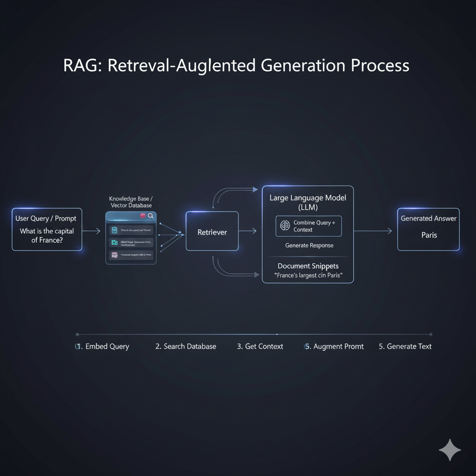
Task: Click the bright center marker on timeline line
Action: (x=277, y=334)
